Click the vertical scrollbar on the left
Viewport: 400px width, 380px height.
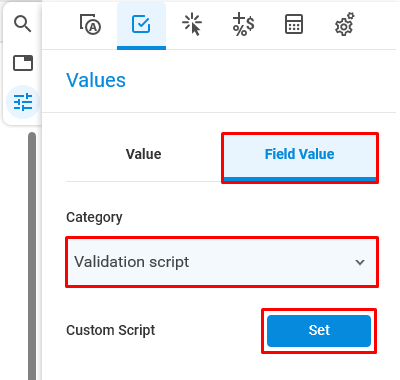(32, 256)
